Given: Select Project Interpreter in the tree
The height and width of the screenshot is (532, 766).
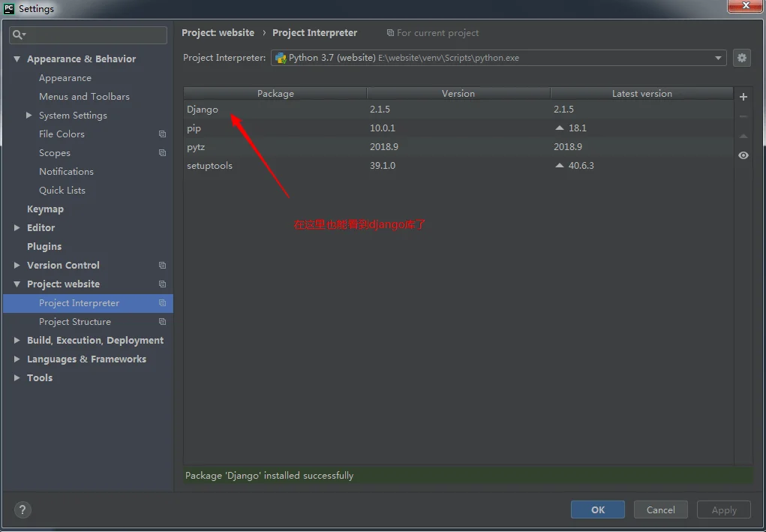Looking at the screenshot, I should coord(88,303).
